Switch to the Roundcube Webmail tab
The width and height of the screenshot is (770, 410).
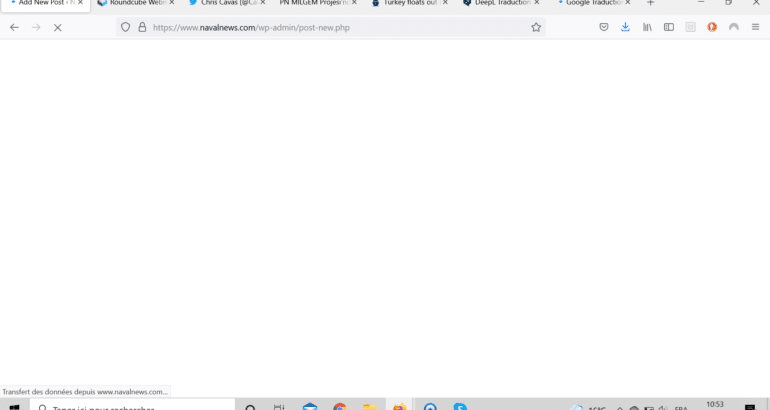130,3
